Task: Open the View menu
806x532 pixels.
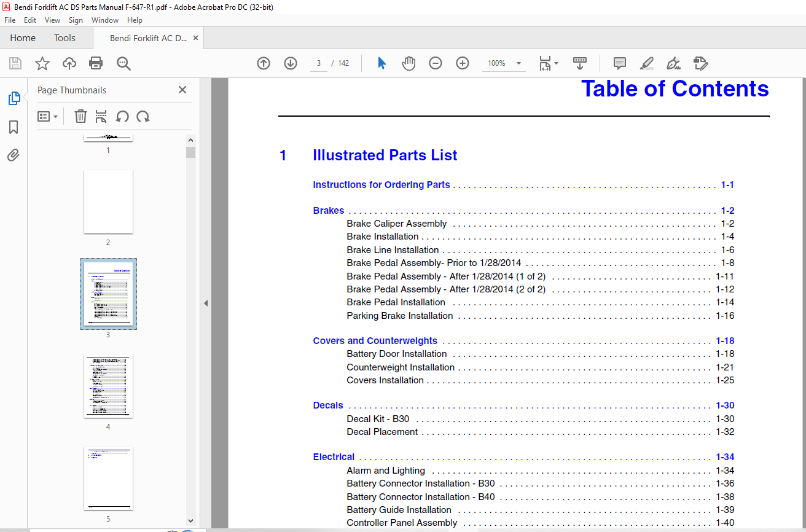Action: [x=53, y=20]
